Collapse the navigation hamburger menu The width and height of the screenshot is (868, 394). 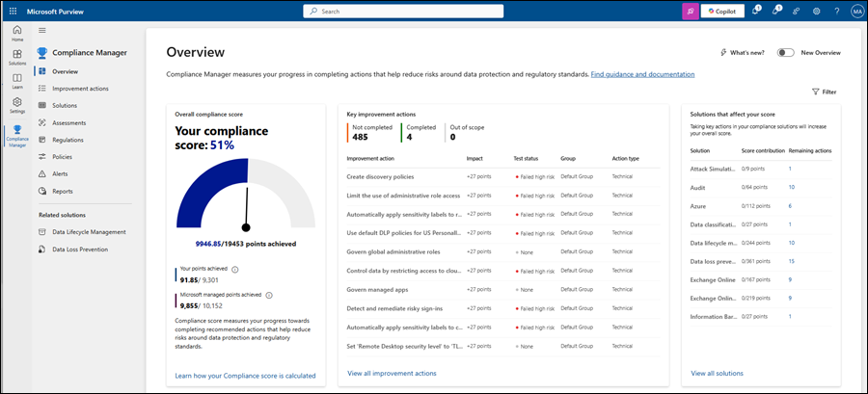42,32
